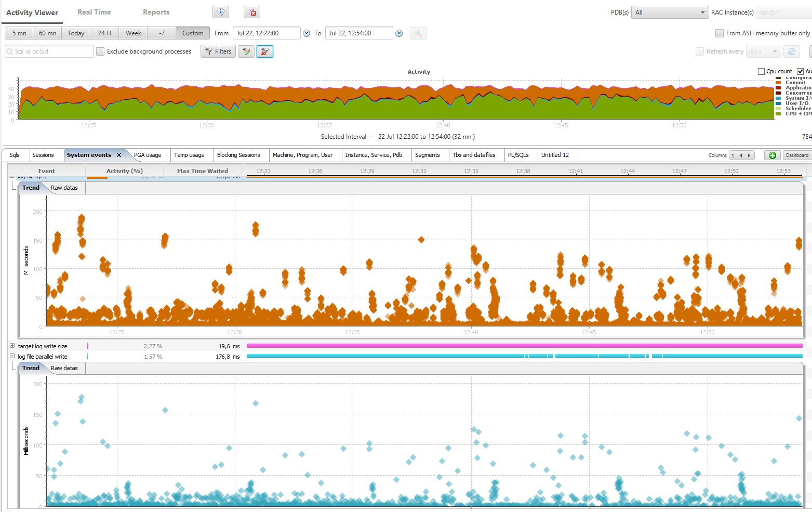Open the PDB(s) dropdown
The width and height of the screenshot is (812, 512).
(x=670, y=12)
